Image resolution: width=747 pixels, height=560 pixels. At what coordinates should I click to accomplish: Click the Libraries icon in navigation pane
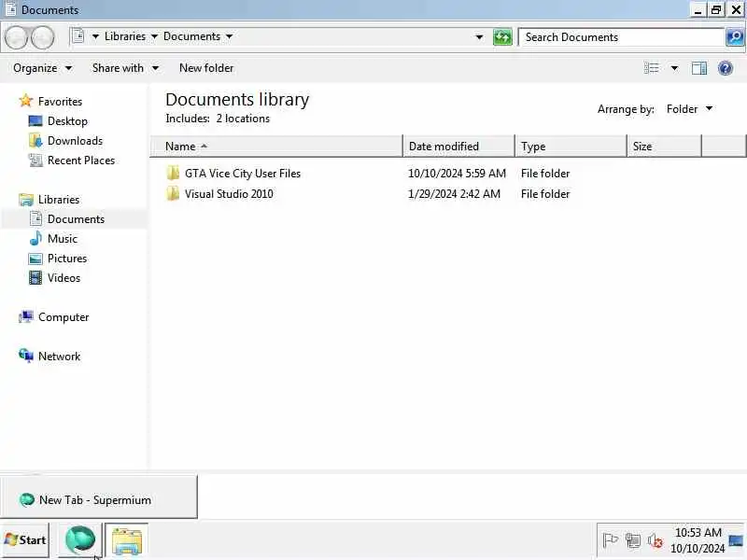click(x=26, y=199)
